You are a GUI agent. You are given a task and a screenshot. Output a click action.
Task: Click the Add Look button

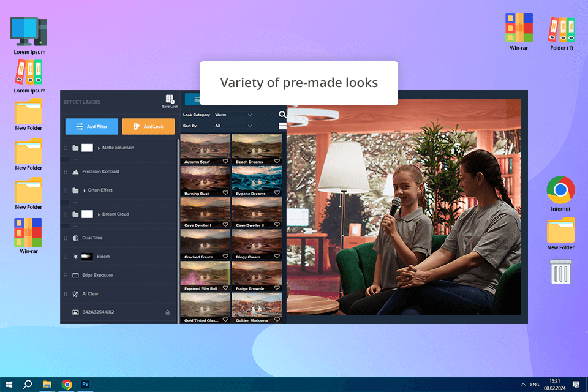coord(148,126)
